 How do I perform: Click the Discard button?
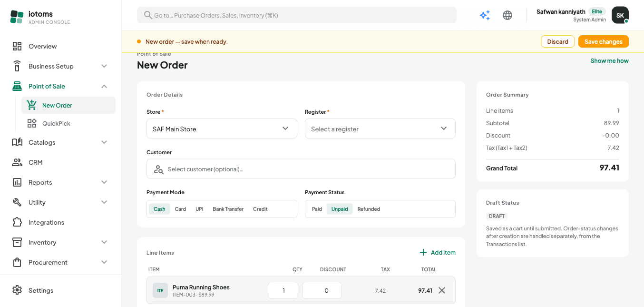pyautogui.click(x=557, y=41)
